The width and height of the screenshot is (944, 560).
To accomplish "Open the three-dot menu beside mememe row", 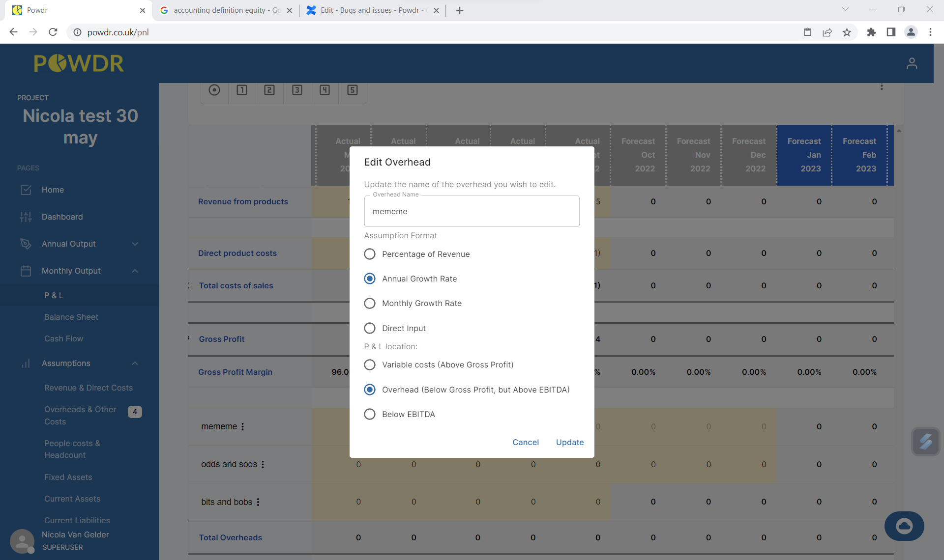I will click(x=242, y=426).
